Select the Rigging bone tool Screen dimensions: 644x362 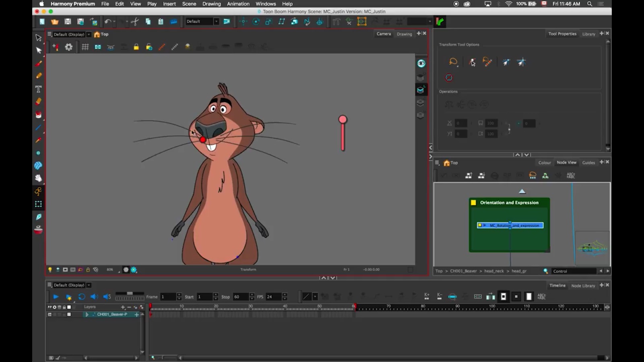[x=39, y=191]
